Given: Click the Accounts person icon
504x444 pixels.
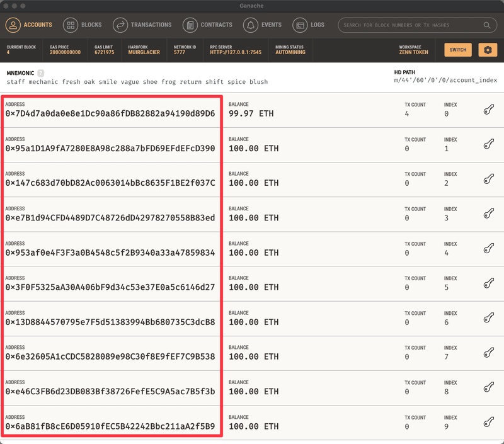Looking at the screenshot, I should tap(13, 25).
